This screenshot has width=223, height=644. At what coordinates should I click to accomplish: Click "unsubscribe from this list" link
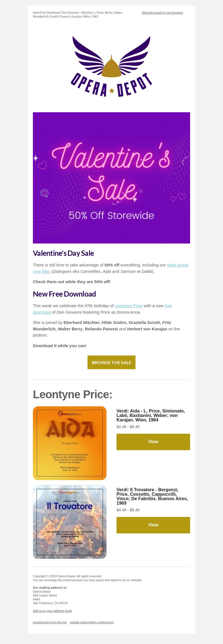50,622
